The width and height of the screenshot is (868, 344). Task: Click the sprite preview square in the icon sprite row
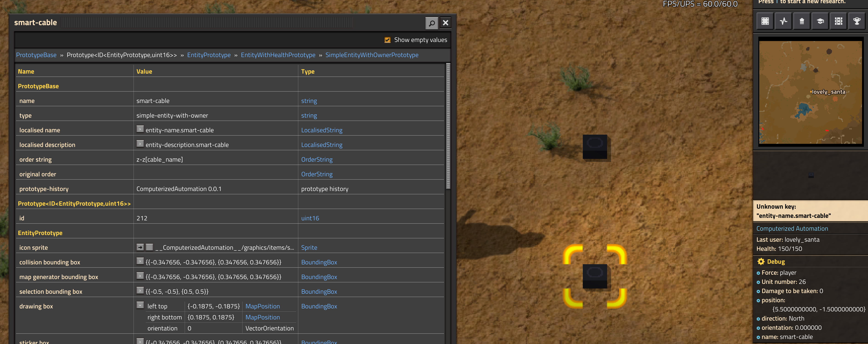click(150, 247)
